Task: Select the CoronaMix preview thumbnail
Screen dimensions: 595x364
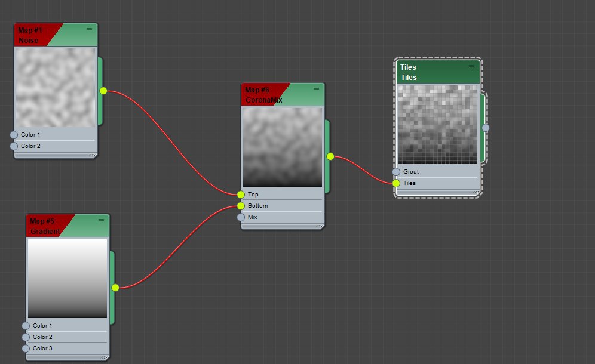Action: [283, 147]
